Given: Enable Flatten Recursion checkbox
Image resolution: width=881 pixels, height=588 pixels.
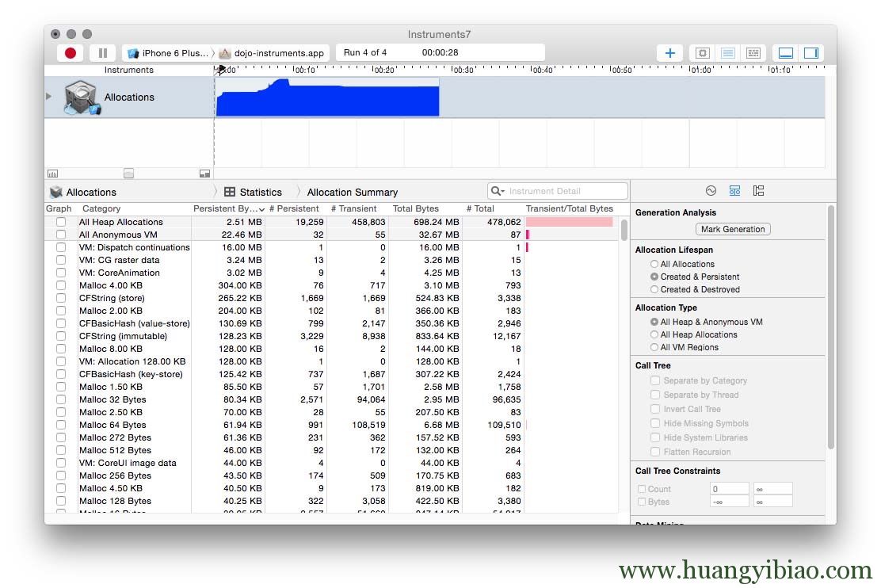Looking at the screenshot, I should (x=655, y=452).
